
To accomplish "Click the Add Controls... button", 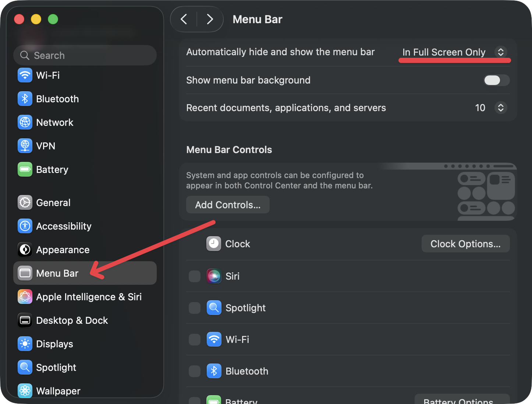I will coord(228,205).
